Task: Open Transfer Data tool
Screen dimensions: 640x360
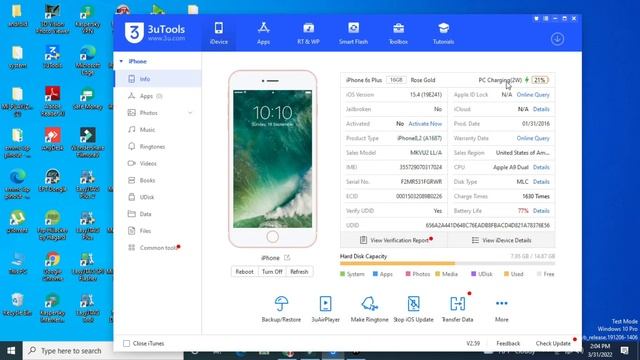Action: pyautogui.click(x=458, y=309)
